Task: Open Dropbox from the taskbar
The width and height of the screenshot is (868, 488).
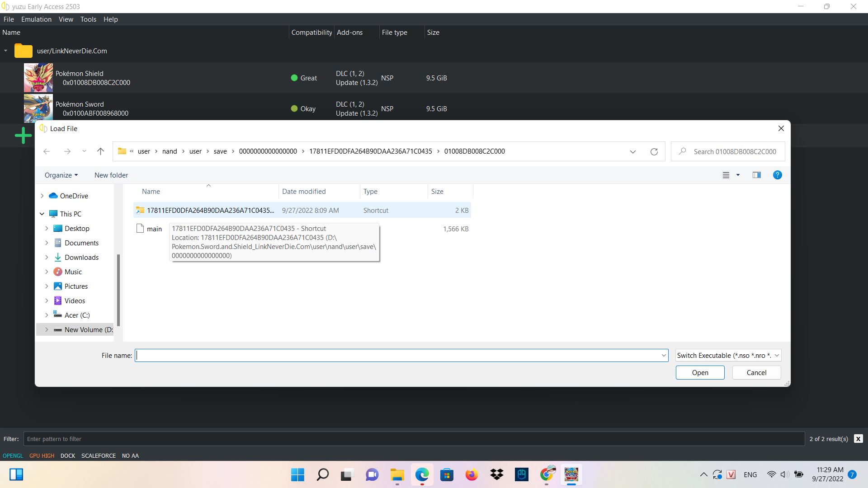Action: [496, 474]
